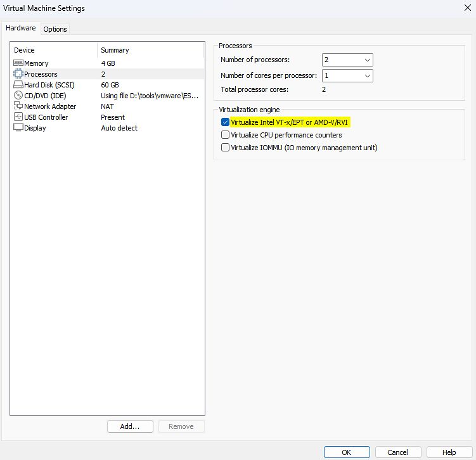Click the Auto detect display summary
The image size is (476, 460).
point(119,128)
